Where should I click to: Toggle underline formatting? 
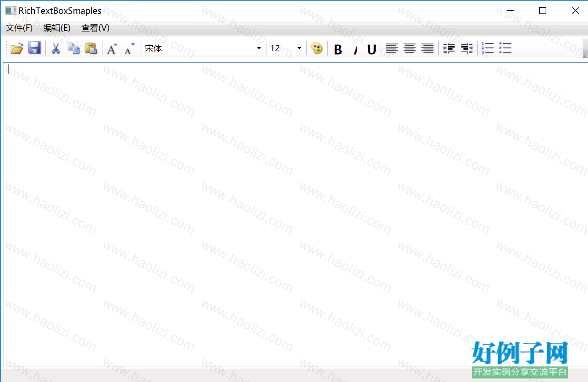(371, 49)
